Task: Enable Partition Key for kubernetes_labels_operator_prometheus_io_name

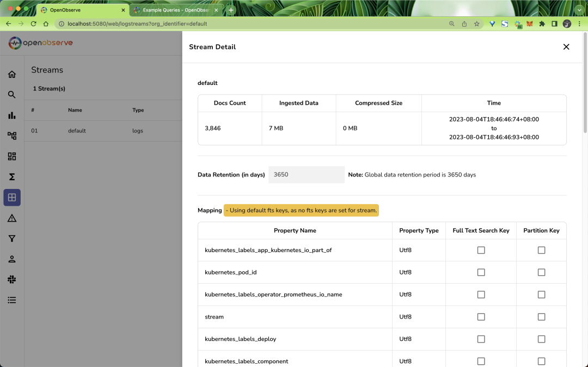Action: [542, 295]
